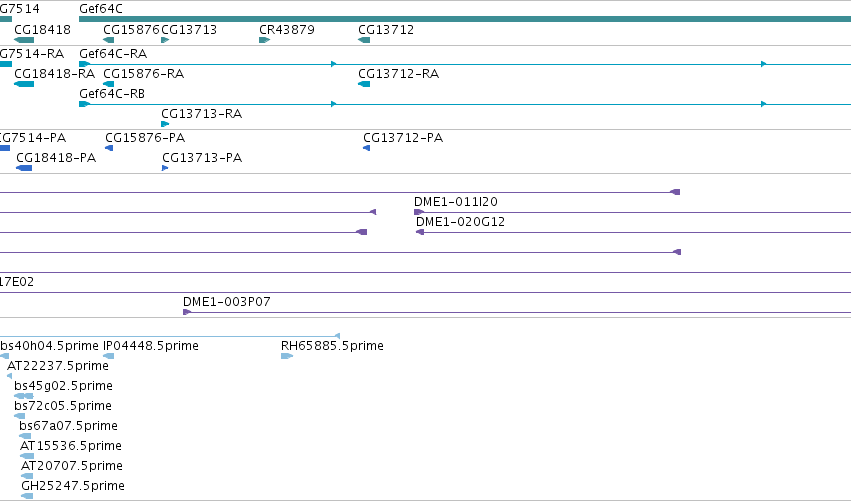Open the Gef64C gene label
This screenshot has height=501, width=851.
click(x=101, y=9)
